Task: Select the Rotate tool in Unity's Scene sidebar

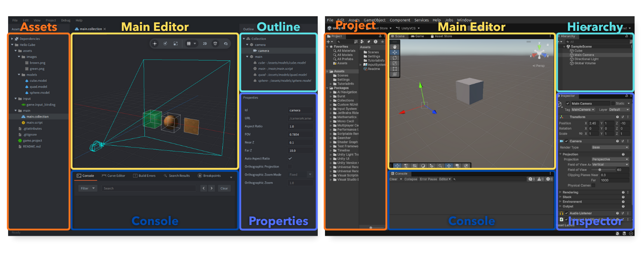Action: point(394,57)
